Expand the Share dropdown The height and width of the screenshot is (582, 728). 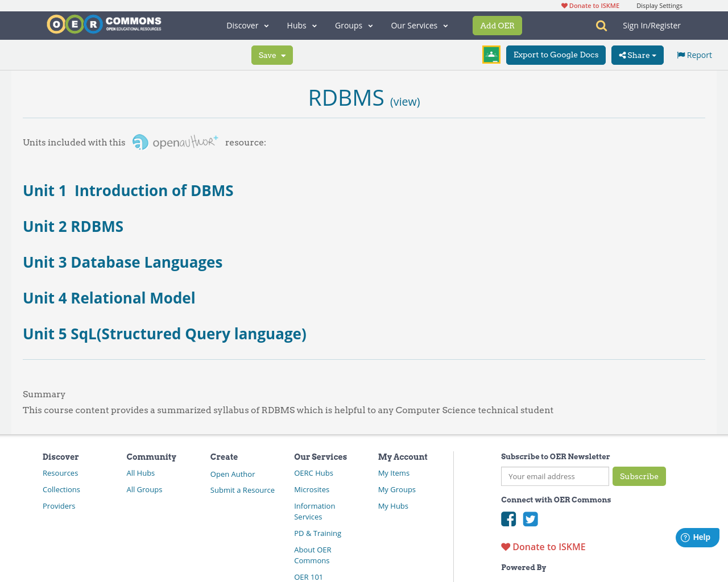click(x=637, y=55)
